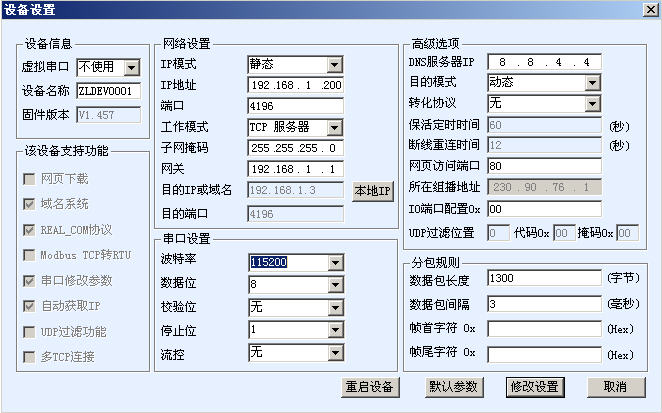This screenshot has width=662, height=413.
Task: Toggle the Modbus TCP转RTU checkbox
Action: 28,255
